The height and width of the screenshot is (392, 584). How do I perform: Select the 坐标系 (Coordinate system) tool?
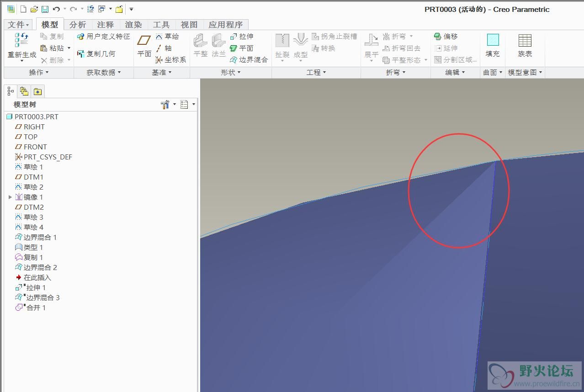coord(171,60)
